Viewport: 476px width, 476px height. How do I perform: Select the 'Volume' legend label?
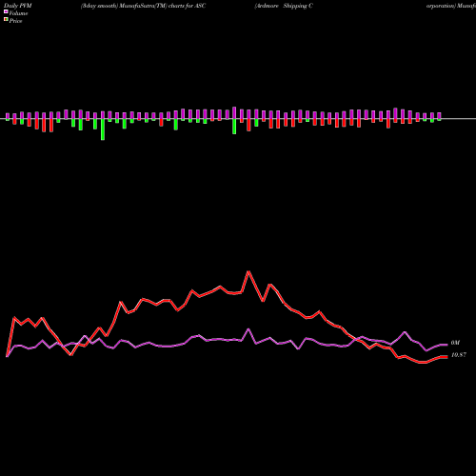point(18,13)
